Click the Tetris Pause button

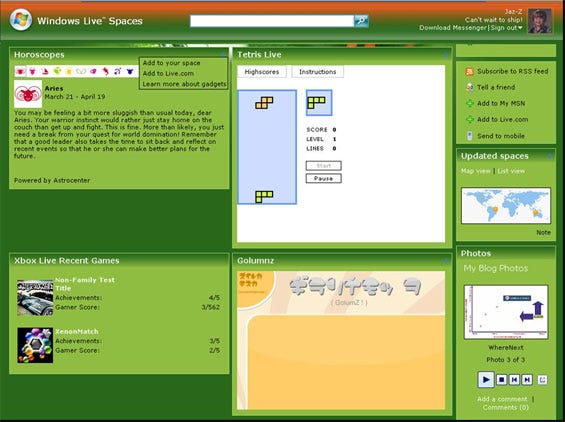pos(324,178)
